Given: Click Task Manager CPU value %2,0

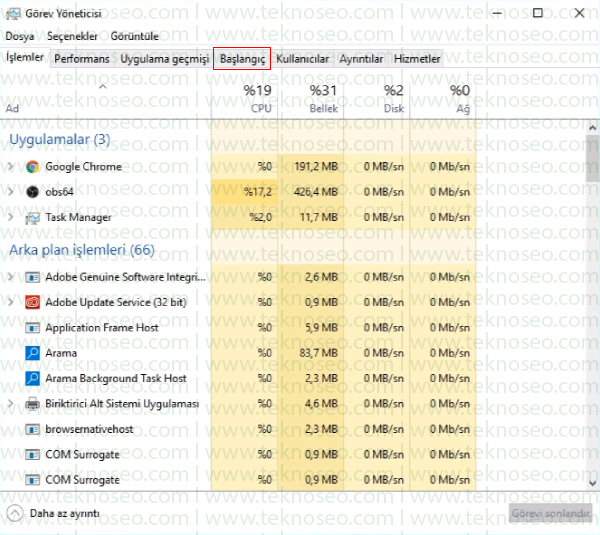Looking at the screenshot, I should pyautogui.click(x=260, y=217).
